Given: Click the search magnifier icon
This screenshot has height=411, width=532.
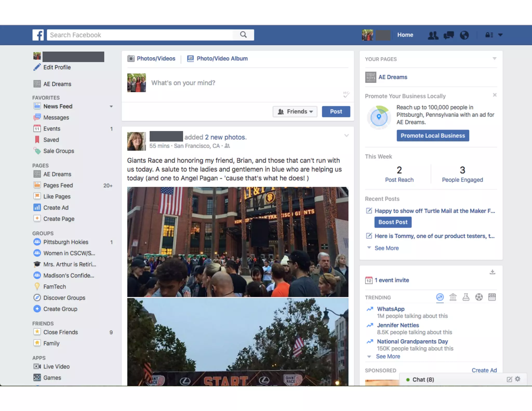Looking at the screenshot, I should pyautogui.click(x=243, y=35).
